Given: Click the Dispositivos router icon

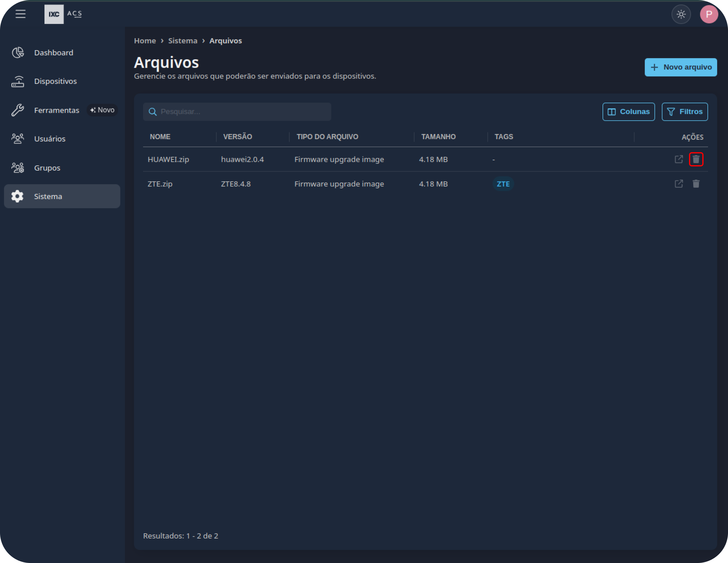Looking at the screenshot, I should point(18,81).
